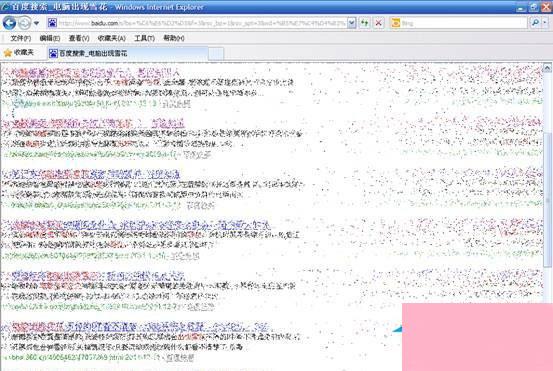Viewport: 553px width, 371px height.
Task: Go back with the Back arrow button
Action: (10, 23)
